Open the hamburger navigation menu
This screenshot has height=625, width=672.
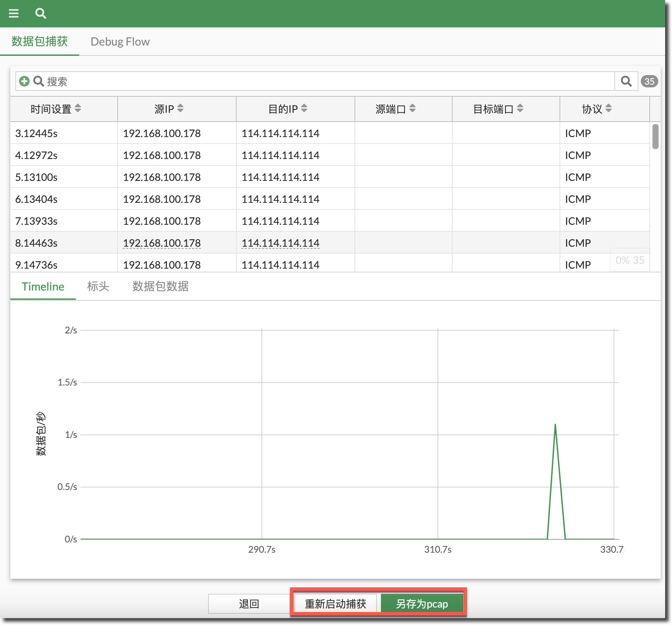[x=14, y=13]
